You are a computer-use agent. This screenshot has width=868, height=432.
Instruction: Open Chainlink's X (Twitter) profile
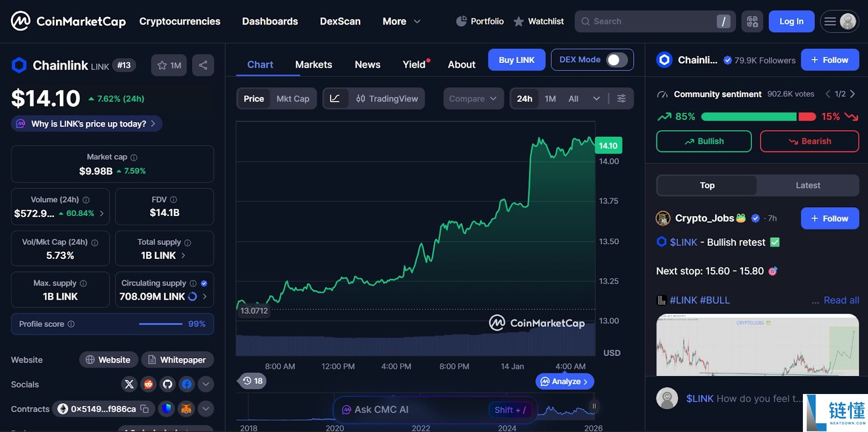tap(129, 384)
